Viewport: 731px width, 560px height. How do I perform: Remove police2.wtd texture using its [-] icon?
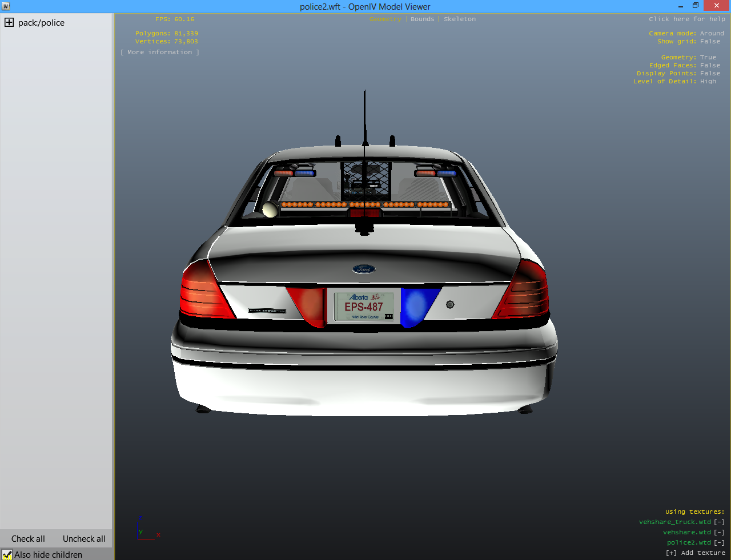[x=719, y=542]
